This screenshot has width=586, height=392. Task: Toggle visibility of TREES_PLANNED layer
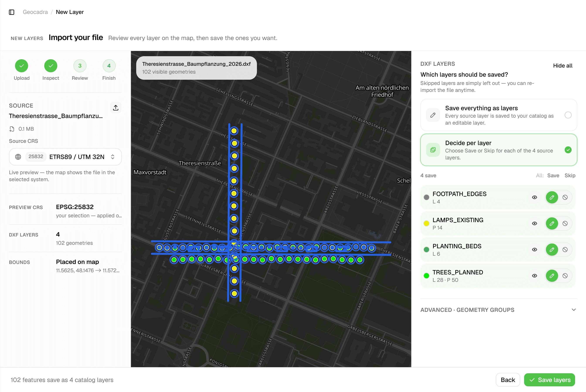point(535,276)
